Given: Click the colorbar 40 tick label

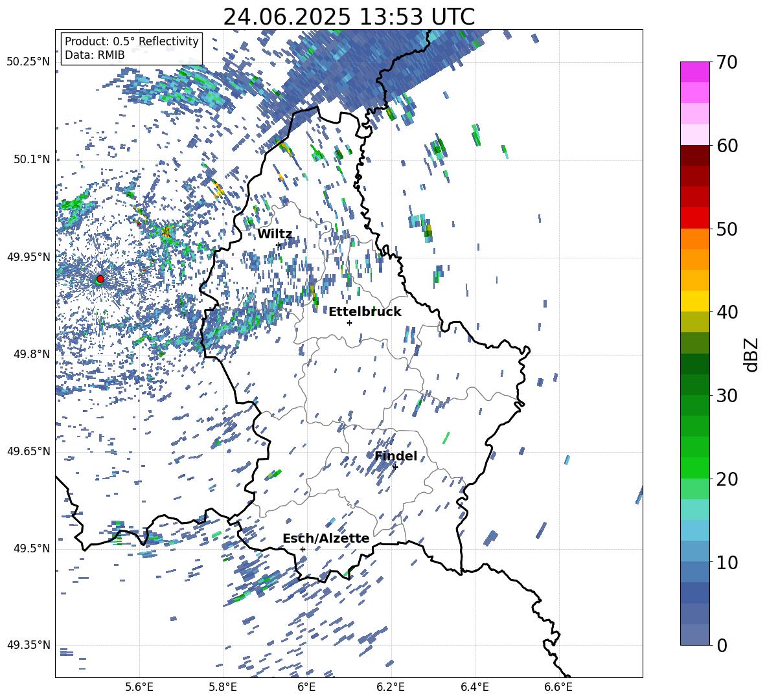Looking at the screenshot, I should point(727,312).
